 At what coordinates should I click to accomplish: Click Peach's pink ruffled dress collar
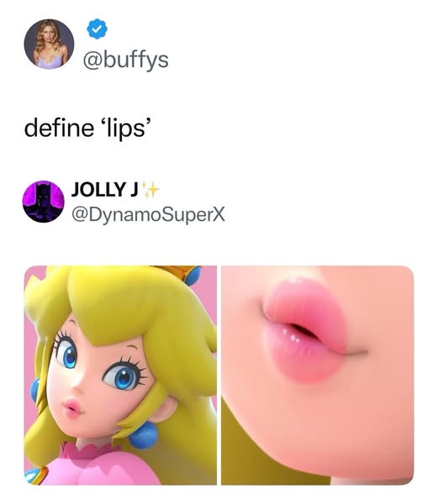(x=88, y=450)
